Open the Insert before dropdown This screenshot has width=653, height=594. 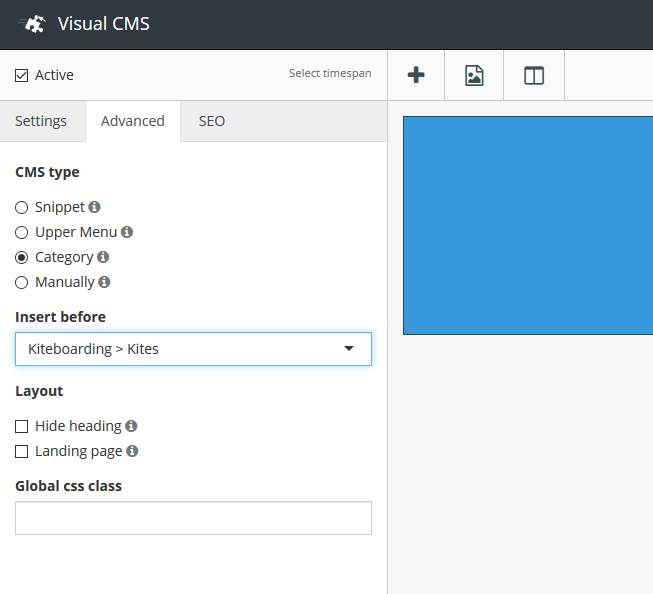tap(193, 349)
